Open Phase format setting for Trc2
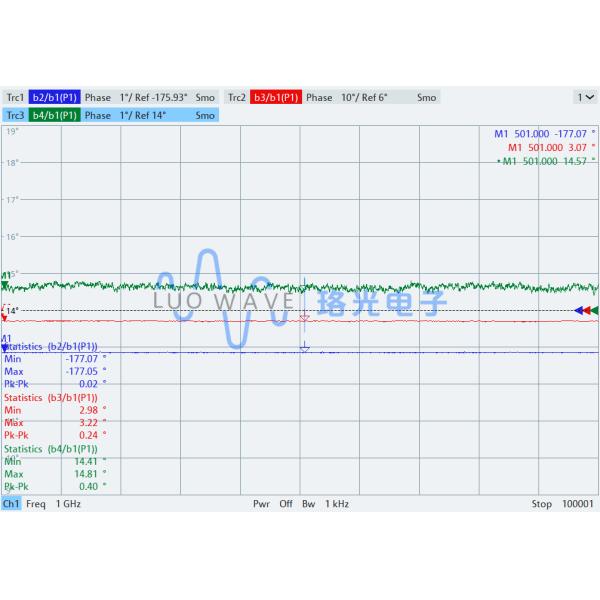600x600 pixels. tap(319, 98)
